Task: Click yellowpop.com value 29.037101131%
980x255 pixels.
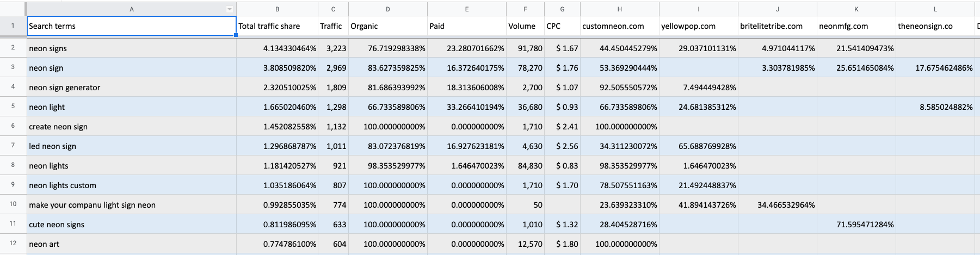Action: 699,48
